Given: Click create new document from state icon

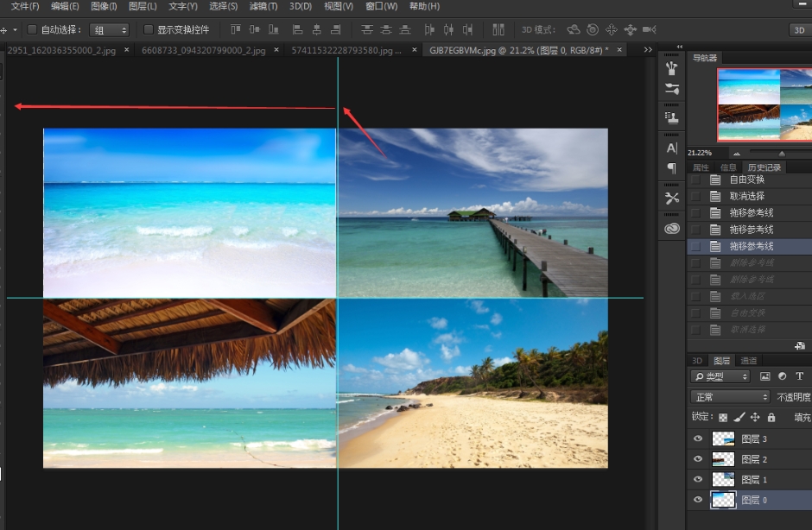Looking at the screenshot, I should (x=800, y=346).
